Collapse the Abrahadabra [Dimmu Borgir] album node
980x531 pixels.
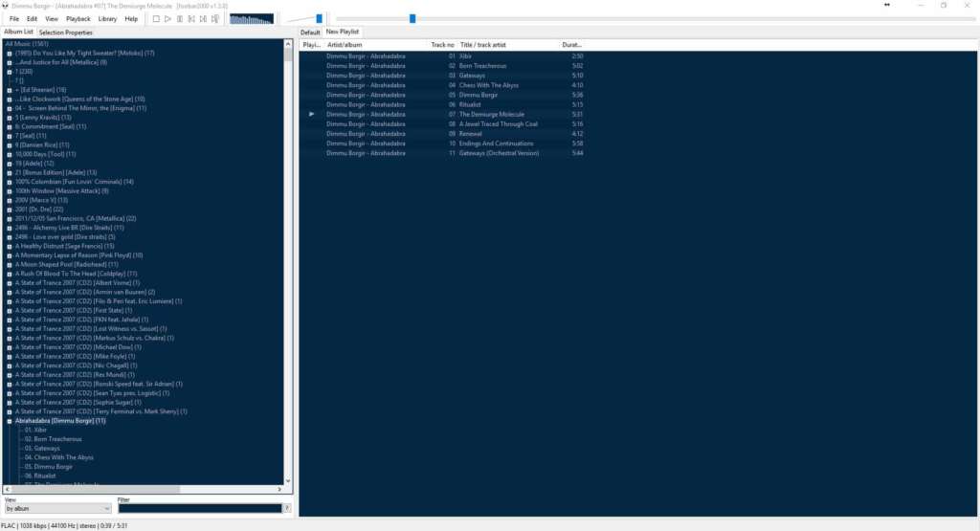point(10,421)
